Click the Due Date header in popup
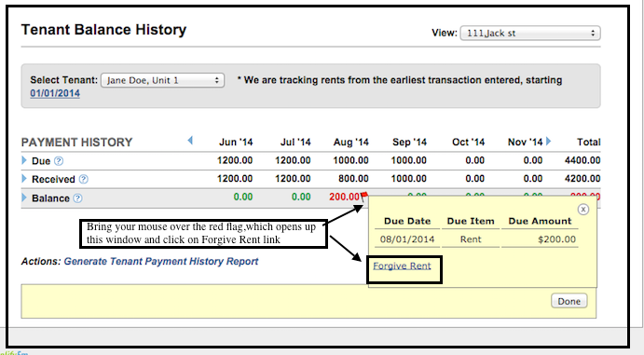This screenshot has height=355, width=644. pyautogui.click(x=407, y=221)
